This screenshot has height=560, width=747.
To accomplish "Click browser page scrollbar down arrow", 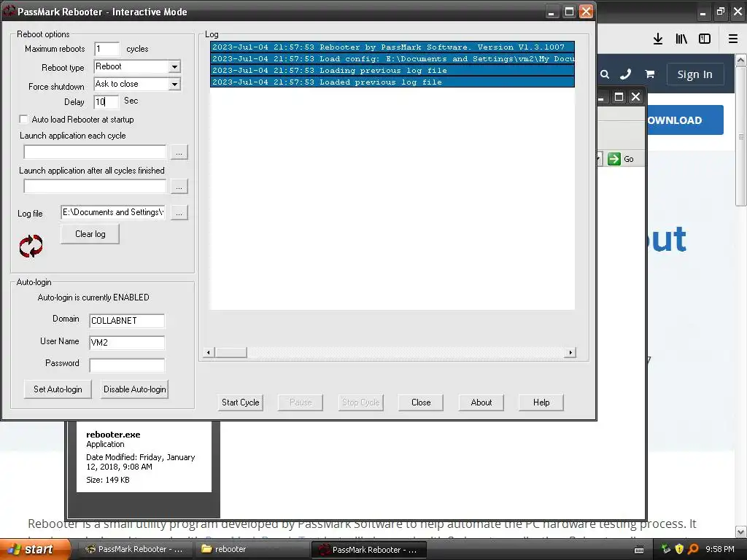I will point(741,532).
